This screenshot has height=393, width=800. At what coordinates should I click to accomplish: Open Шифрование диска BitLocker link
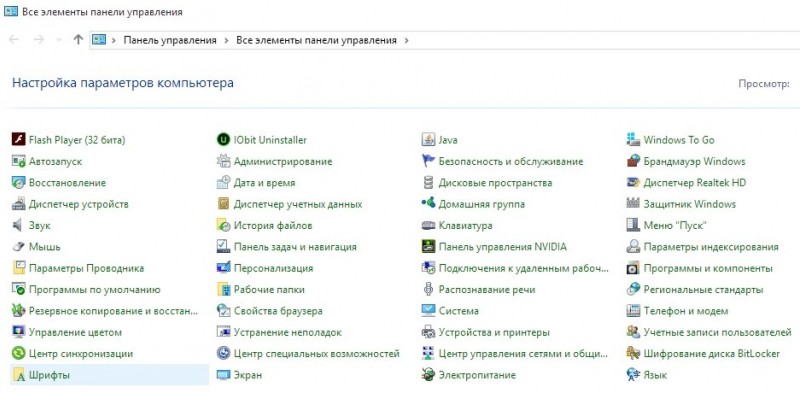point(712,354)
